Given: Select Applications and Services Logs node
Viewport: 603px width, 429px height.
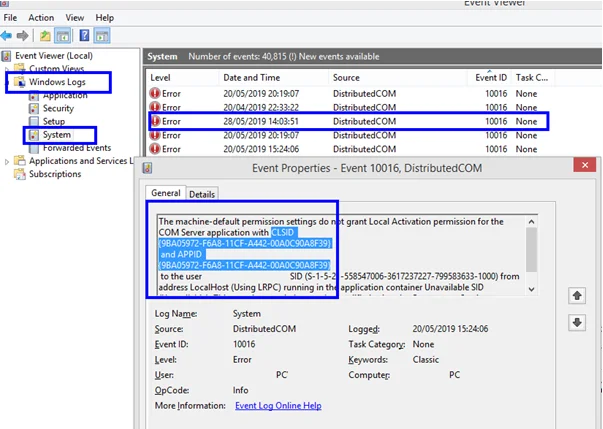Looking at the screenshot, I should pos(81,161).
